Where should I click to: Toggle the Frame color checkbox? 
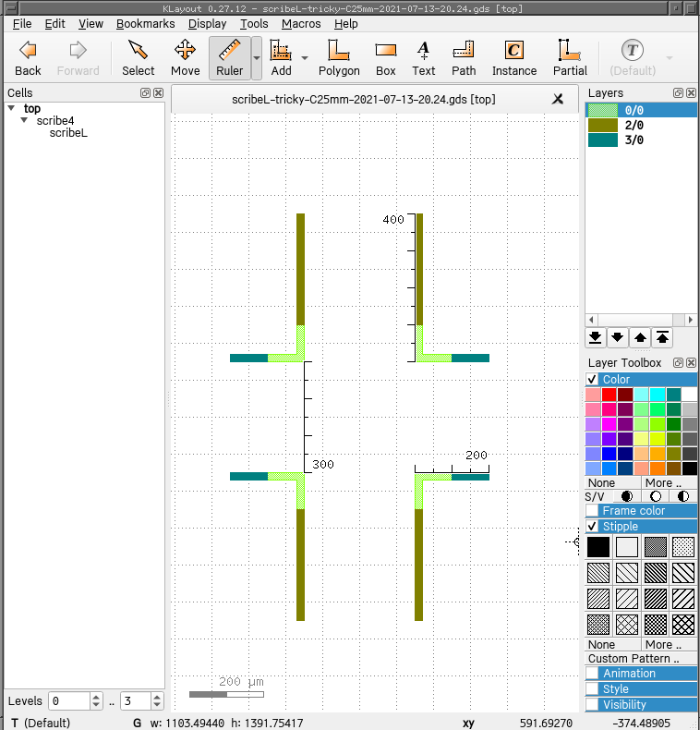click(x=592, y=510)
